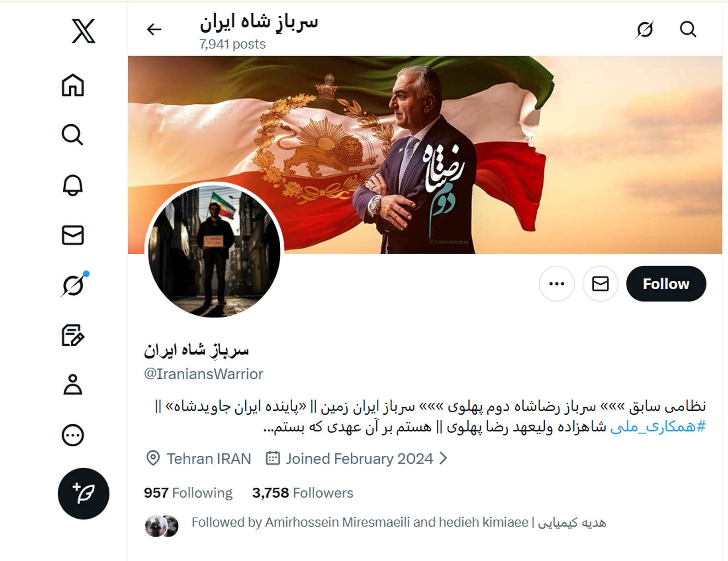This screenshot has width=728, height=561.
Task: Open Grok icon in the sidebar
Action: click(74, 285)
